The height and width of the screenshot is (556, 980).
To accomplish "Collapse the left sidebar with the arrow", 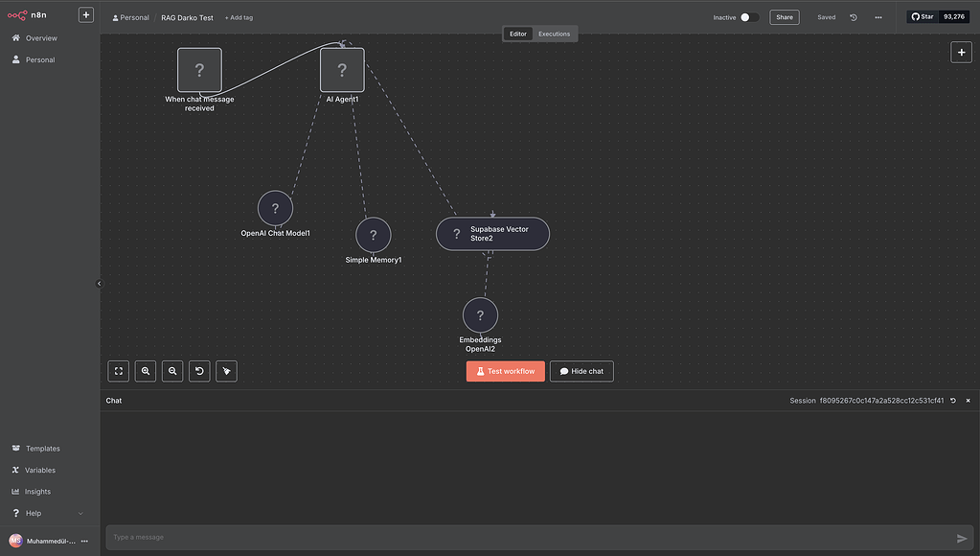I will [x=99, y=284].
